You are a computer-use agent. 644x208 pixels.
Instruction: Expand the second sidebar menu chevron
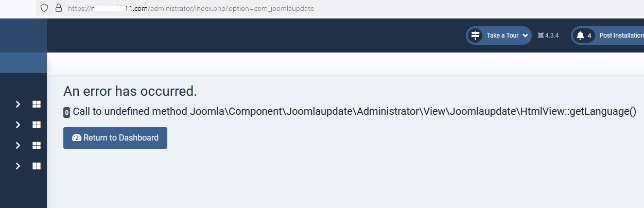(x=18, y=125)
